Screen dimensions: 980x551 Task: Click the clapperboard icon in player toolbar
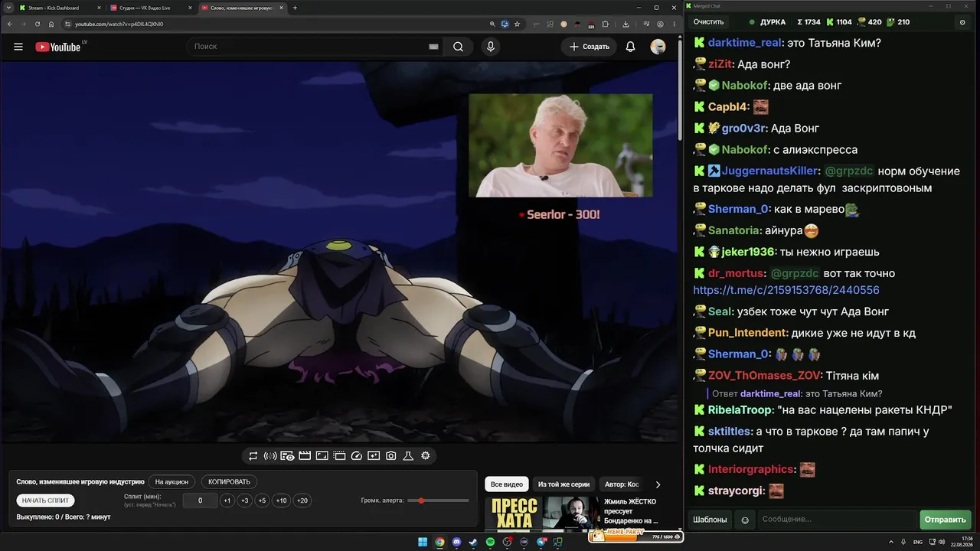305,456
